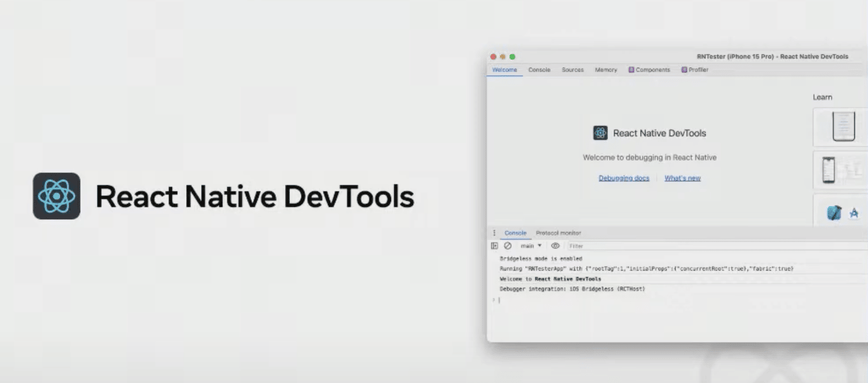Click the 'Bridgeless mode is enabled' log line
Viewport: 868px width, 383px height.
click(x=541, y=259)
